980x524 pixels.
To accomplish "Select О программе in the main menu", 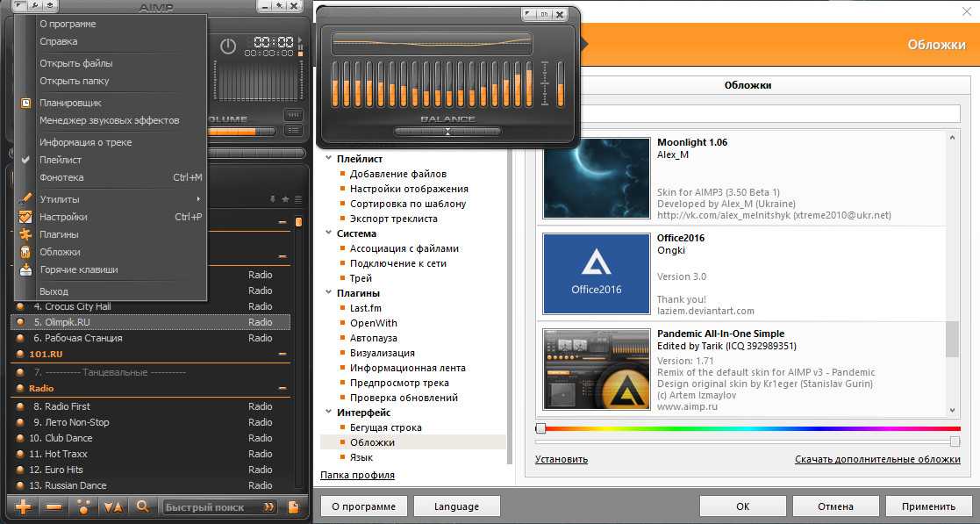I will 110,24.
